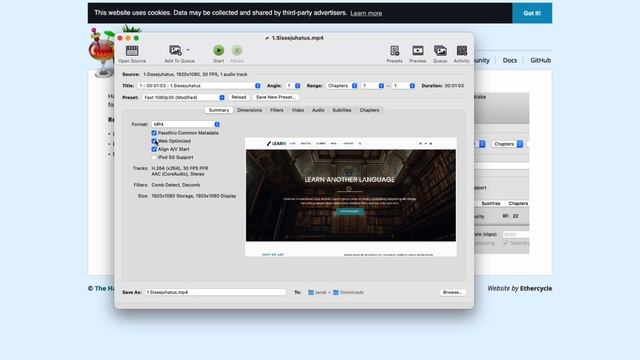
Task: Toggle Web Optimized checkbox
Action: (x=154, y=141)
